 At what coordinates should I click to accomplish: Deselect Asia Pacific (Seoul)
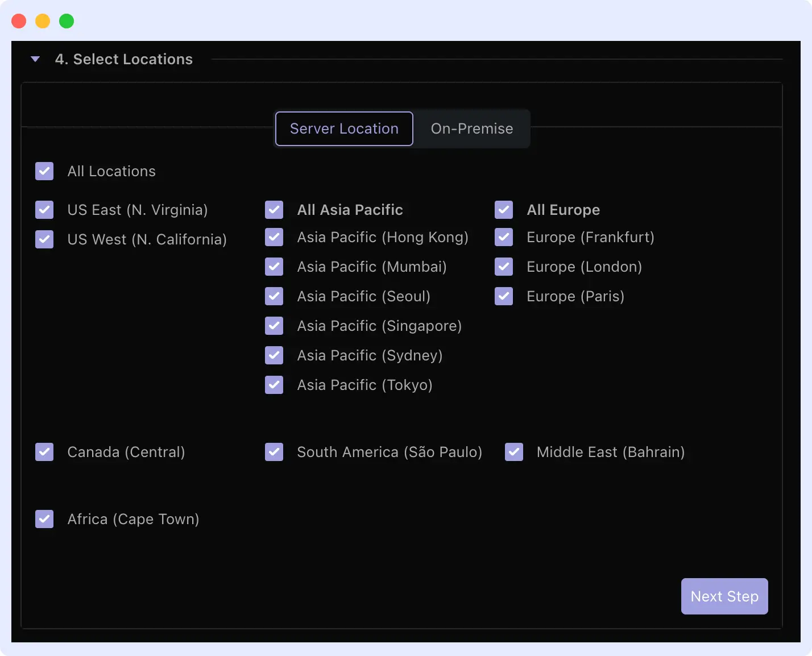[274, 296]
